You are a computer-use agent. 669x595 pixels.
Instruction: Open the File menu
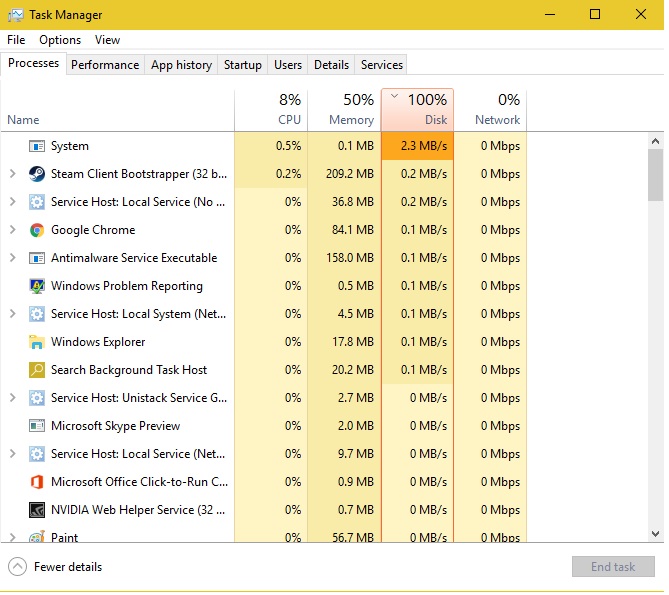pyautogui.click(x=16, y=40)
